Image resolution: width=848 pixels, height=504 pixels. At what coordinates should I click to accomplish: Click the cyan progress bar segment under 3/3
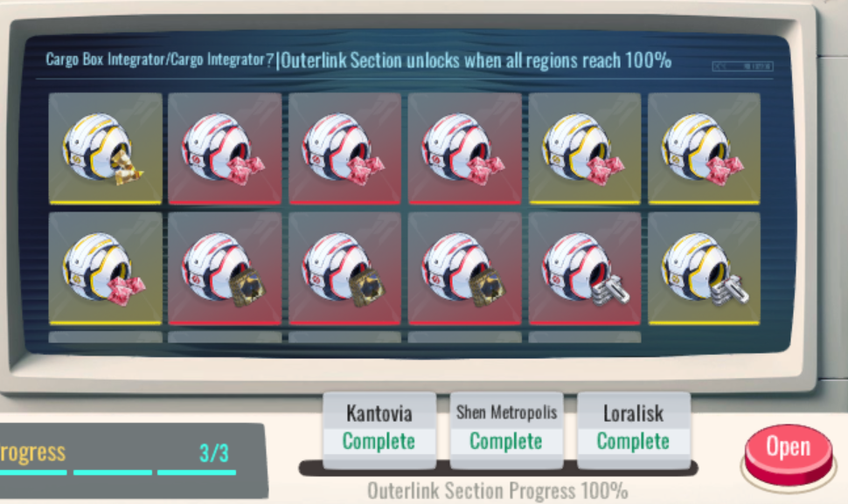(x=197, y=473)
